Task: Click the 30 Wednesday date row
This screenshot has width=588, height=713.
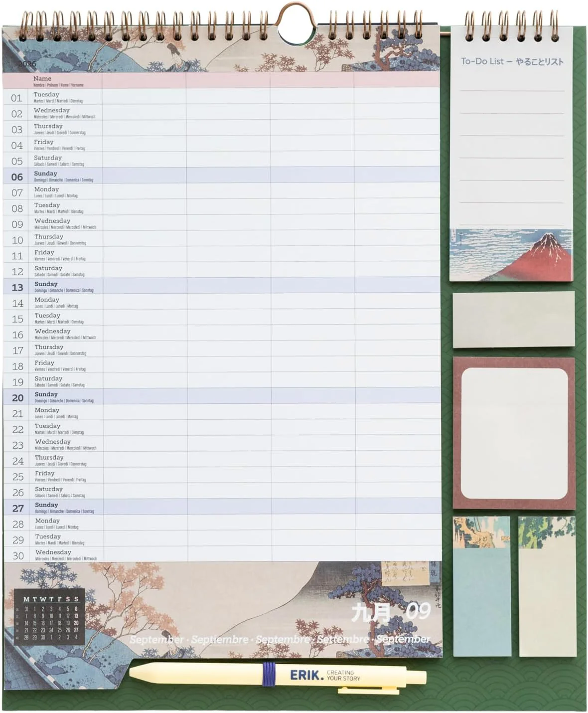Action: (x=223, y=554)
